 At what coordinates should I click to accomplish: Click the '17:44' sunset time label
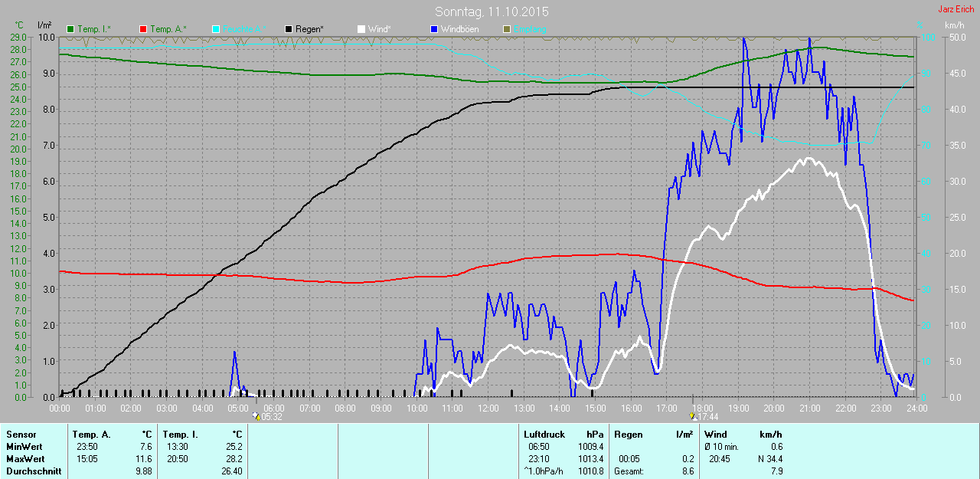coord(708,417)
